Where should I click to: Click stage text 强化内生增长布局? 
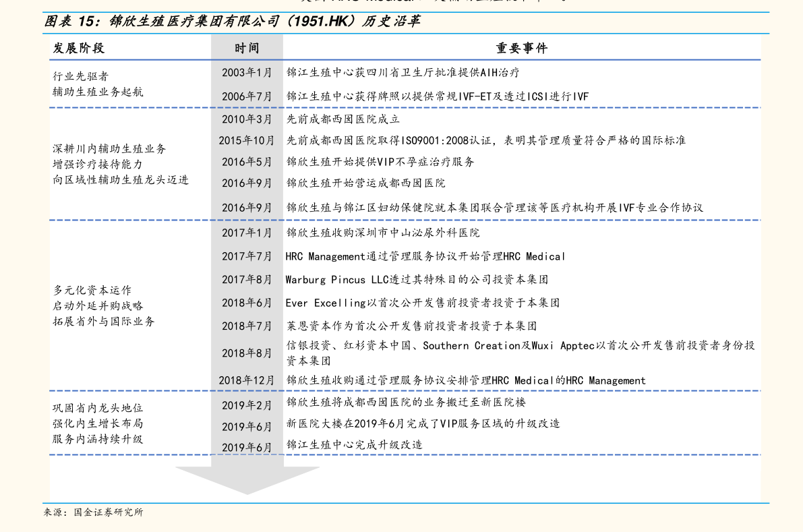98,423
